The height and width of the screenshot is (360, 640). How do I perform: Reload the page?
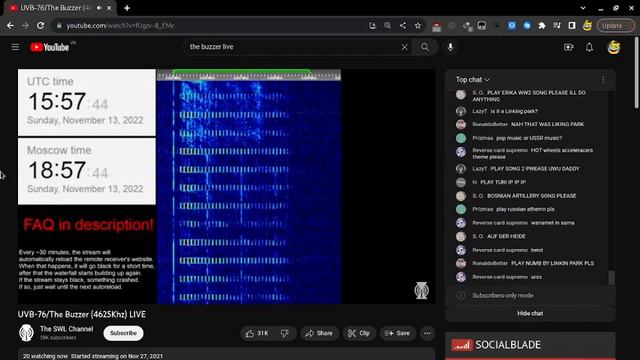(40, 25)
